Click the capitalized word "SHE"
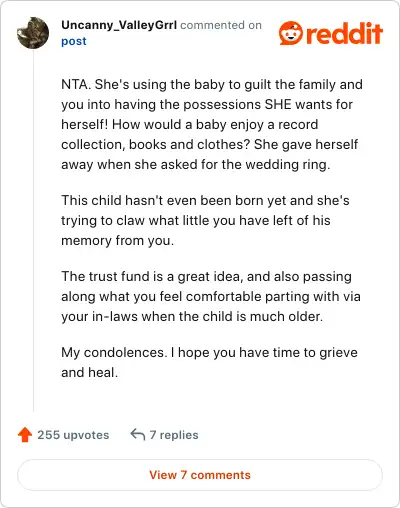 click(x=273, y=104)
